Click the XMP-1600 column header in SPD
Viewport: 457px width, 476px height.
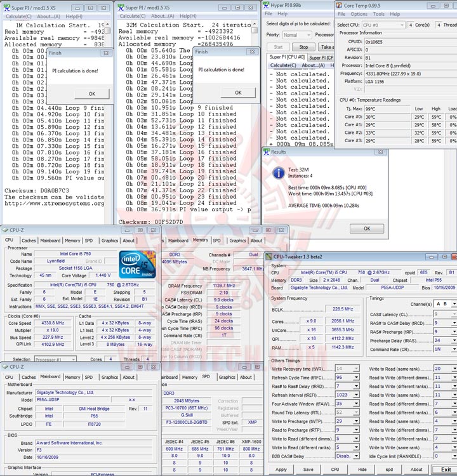[x=251, y=441]
